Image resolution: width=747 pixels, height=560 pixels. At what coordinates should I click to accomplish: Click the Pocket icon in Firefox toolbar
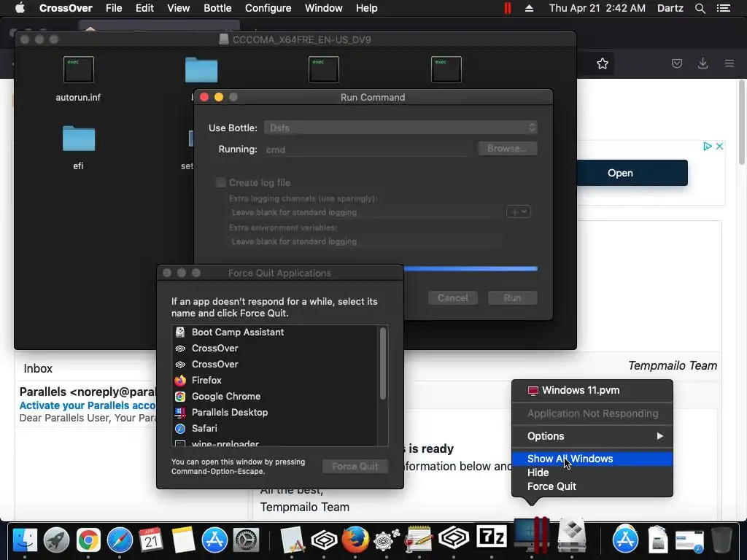click(x=676, y=63)
